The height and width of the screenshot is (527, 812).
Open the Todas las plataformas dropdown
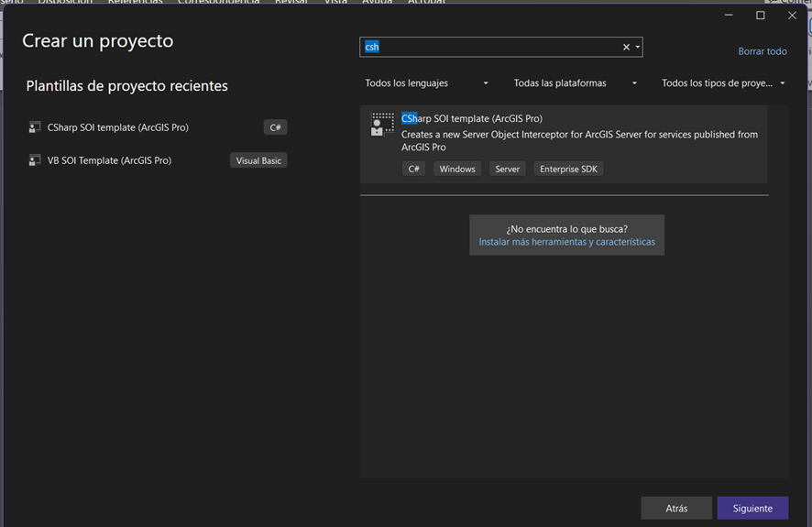coord(575,83)
